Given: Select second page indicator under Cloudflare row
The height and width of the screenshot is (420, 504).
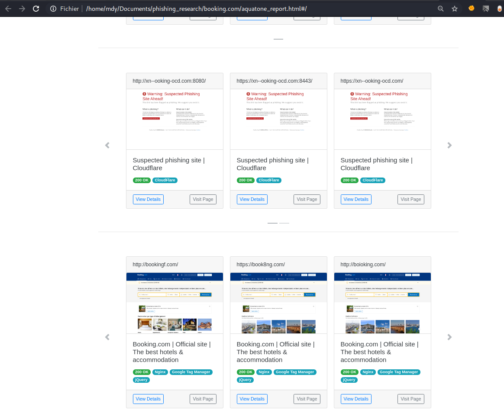Looking at the screenshot, I should 284,223.
